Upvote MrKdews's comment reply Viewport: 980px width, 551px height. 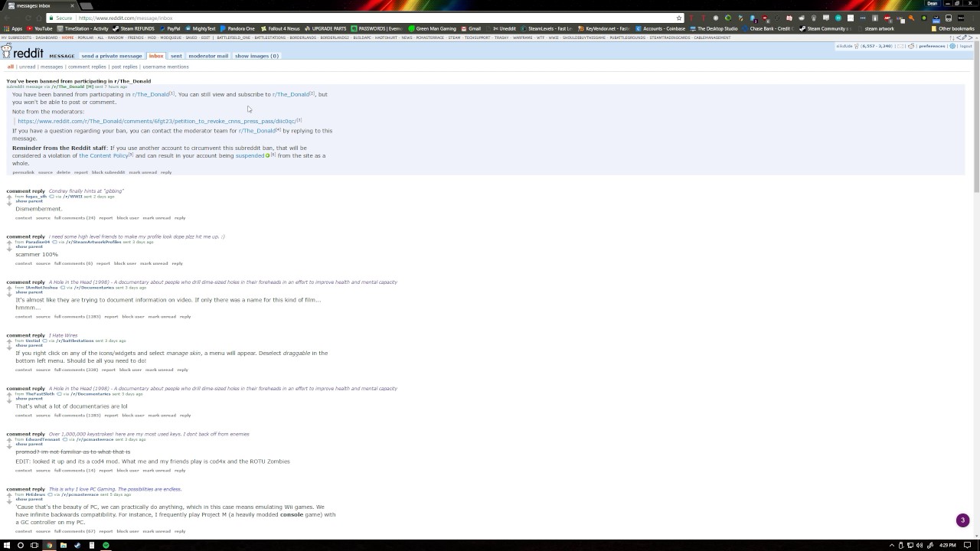click(9, 495)
